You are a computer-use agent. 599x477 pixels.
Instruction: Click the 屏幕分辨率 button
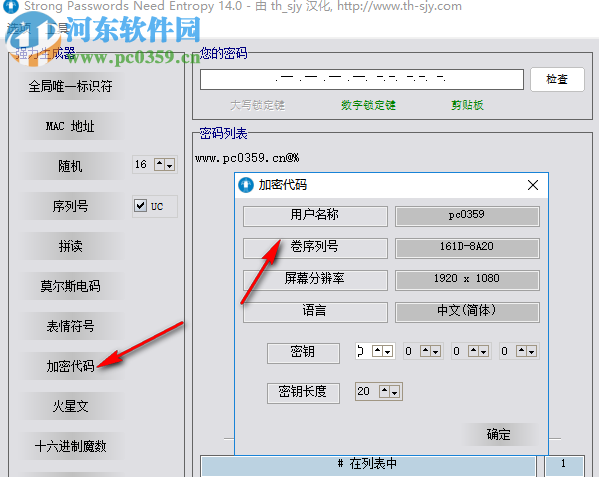point(315,280)
